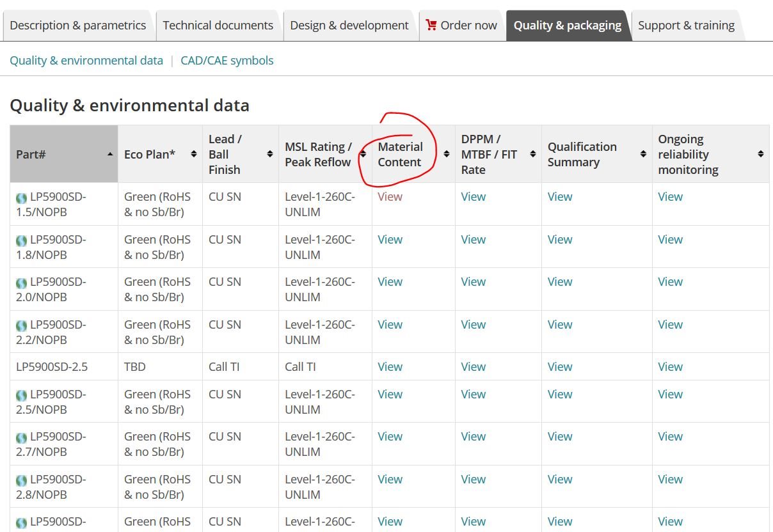Select the Order now tab
The width and height of the screenshot is (773, 532).
click(x=461, y=26)
